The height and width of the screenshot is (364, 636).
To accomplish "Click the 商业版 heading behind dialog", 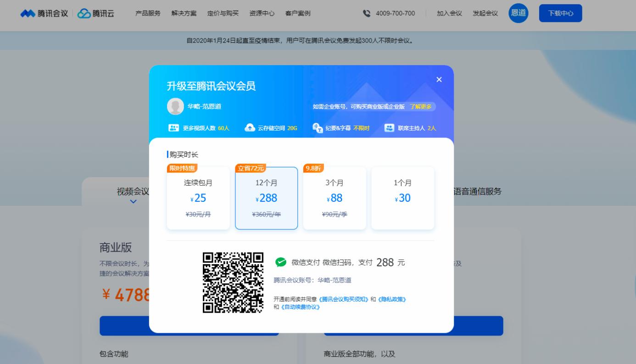I will [116, 248].
